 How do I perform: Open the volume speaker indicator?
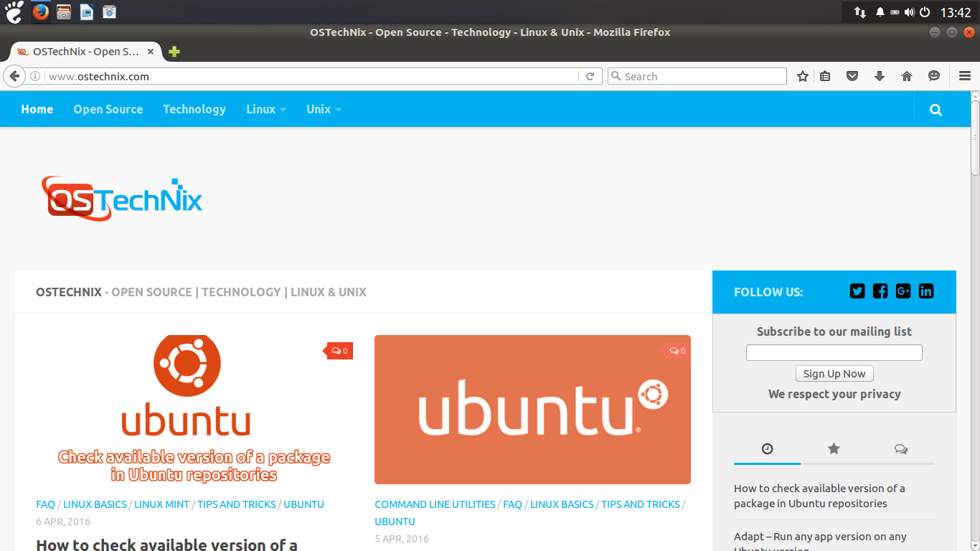(x=910, y=12)
